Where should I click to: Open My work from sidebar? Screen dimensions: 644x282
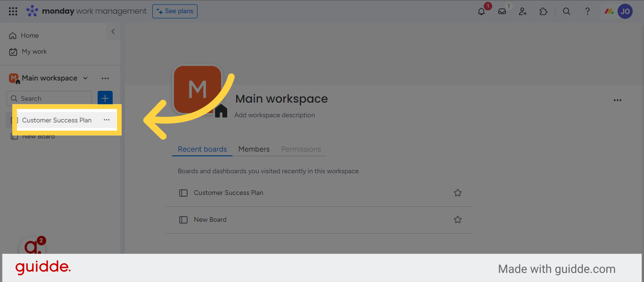34,51
